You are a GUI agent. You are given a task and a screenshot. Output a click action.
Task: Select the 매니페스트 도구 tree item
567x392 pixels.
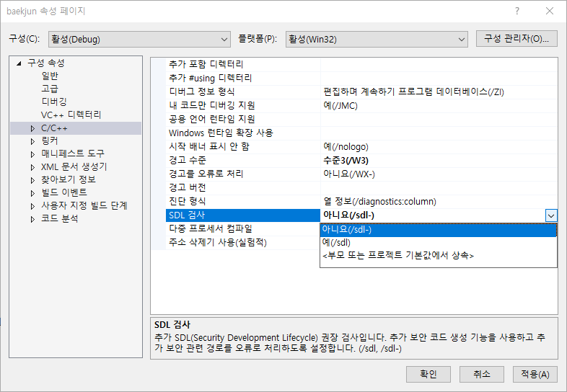pyautogui.click(x=73, y=153)
